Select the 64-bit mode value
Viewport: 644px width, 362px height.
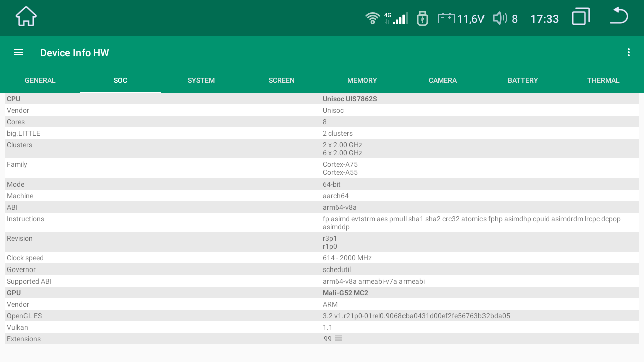pyautogui.click(x=332, y=184)
